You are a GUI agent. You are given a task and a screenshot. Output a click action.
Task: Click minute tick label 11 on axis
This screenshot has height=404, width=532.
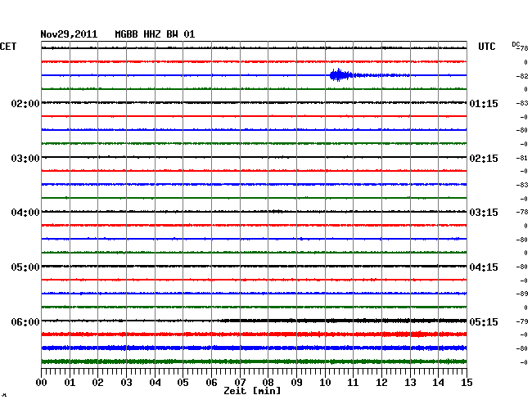click(353, 382)
